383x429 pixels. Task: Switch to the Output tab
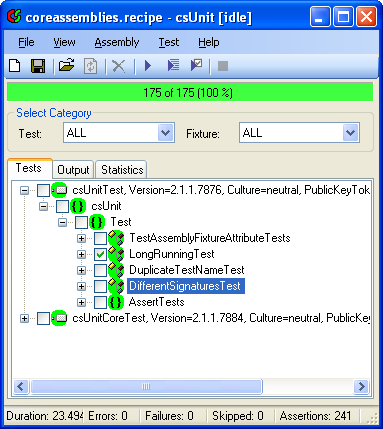(x=73, y=170)
